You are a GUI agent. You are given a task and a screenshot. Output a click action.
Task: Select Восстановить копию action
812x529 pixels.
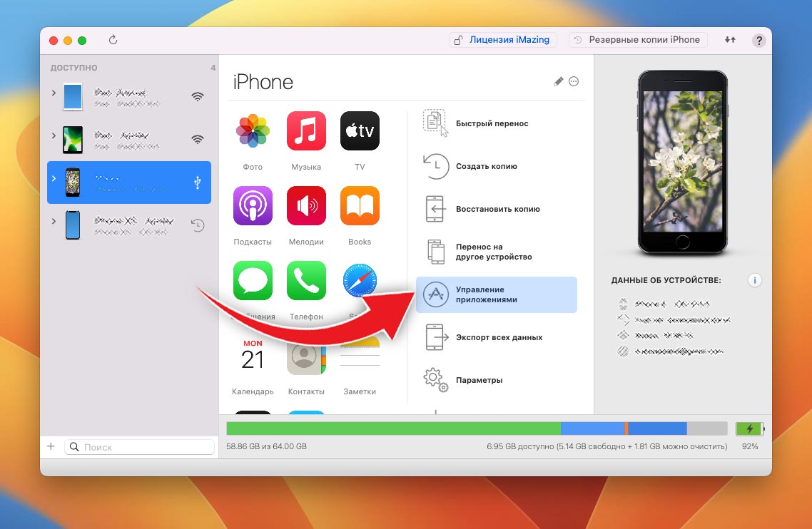[496, 209]
